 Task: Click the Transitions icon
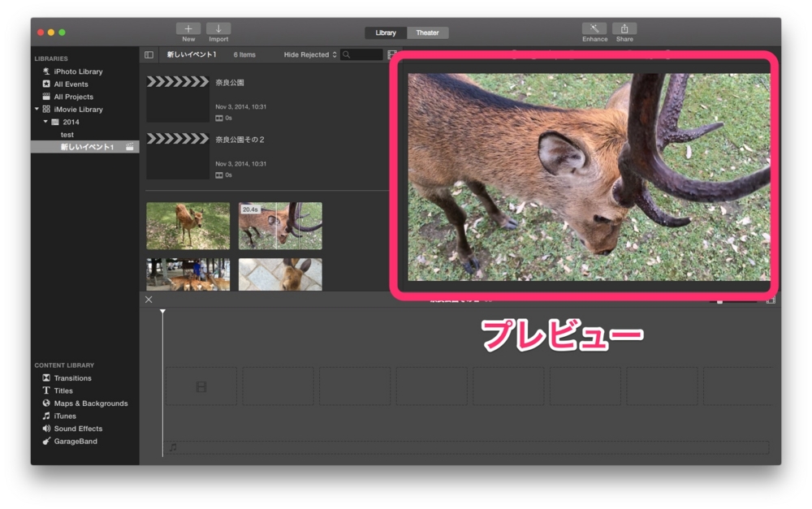46,378
